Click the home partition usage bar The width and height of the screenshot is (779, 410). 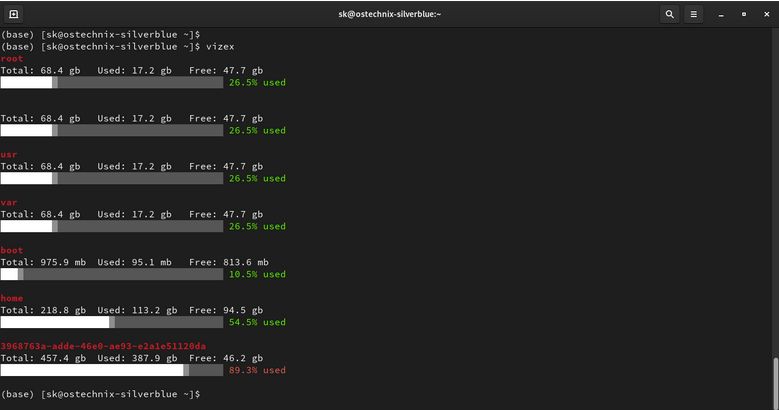(x=111, y=322)
